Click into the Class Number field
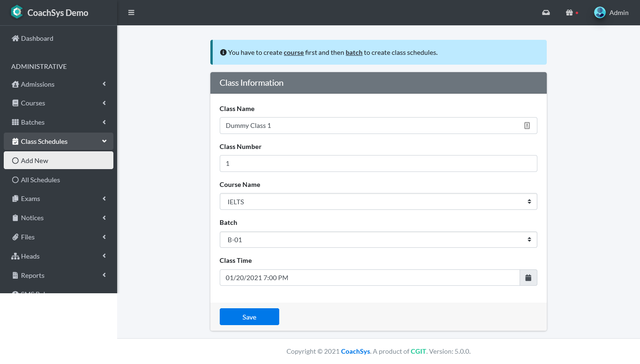The width and height of the screenshot is (640, 364). [378, 163]
